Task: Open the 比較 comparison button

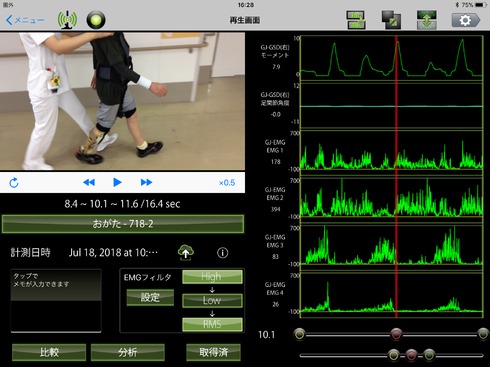Action: click(49, 352)
